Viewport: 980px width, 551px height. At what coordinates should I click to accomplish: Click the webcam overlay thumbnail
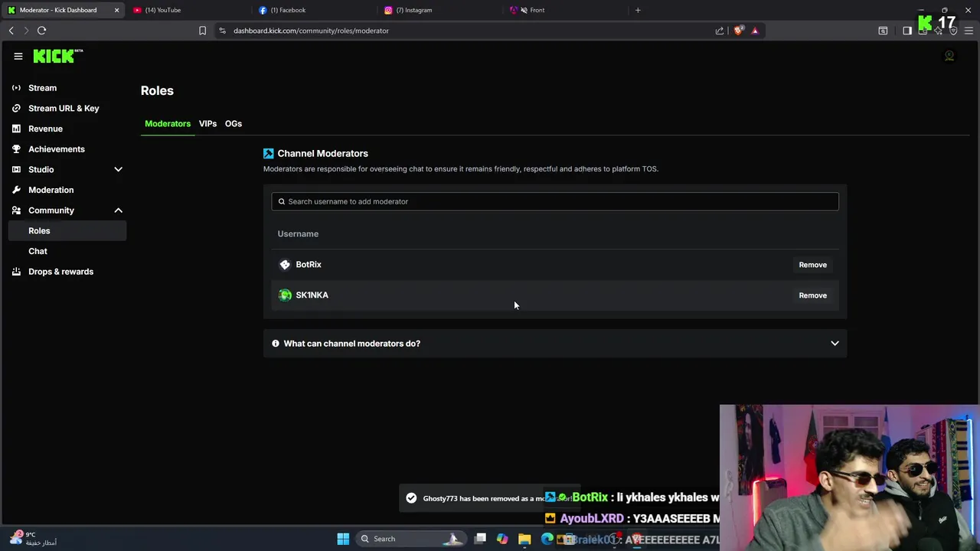849,478
